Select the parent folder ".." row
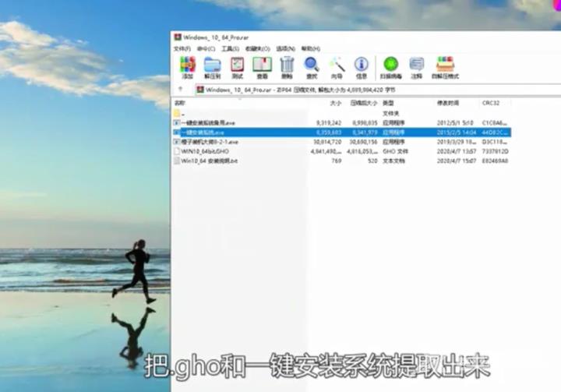The image size is (561, 392). [342, 114]
